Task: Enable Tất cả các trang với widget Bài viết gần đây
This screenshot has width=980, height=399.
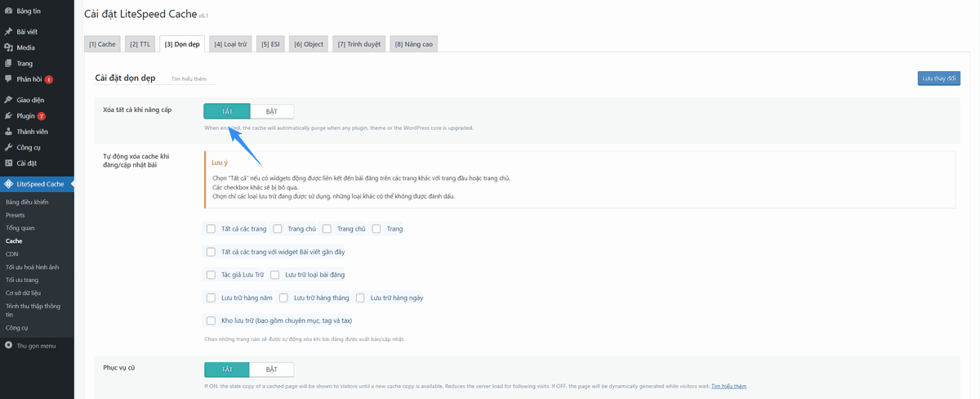Action: point(212,252)
